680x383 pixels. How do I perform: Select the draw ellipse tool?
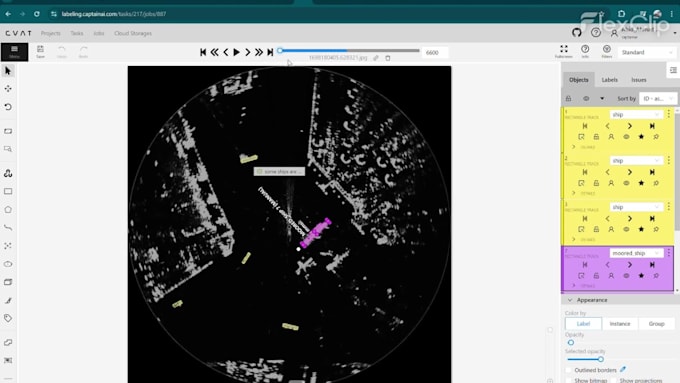pyautogui.click(x=8, y=264)
